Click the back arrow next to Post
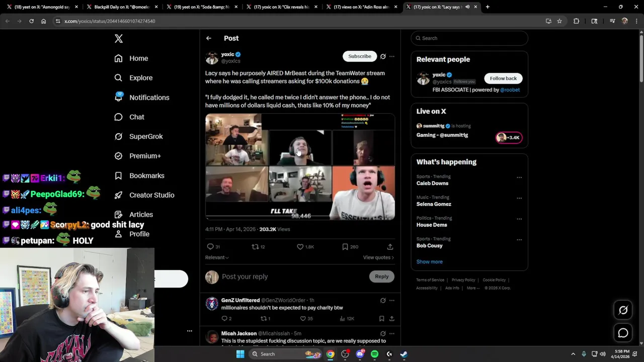 click(x=208, y=38)
